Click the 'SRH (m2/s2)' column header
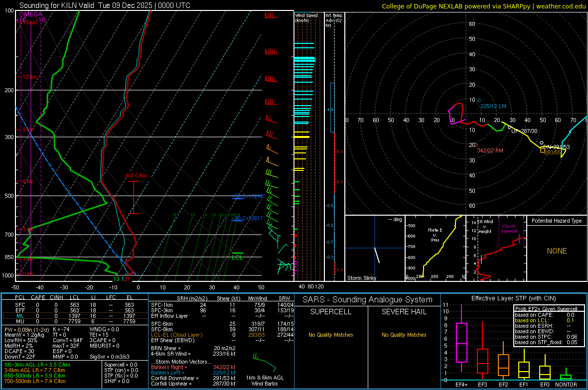The height and width of the screenshot is (390, 588). 192,298
